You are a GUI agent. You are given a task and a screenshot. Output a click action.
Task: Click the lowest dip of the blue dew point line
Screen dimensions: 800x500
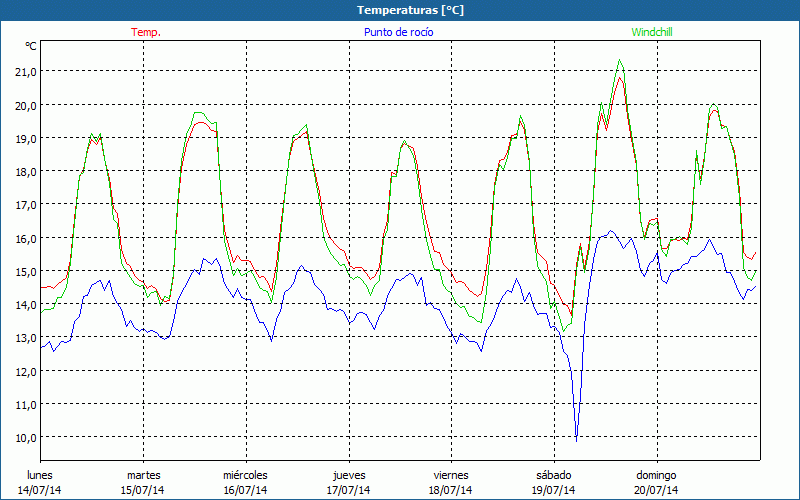click(577, 439)
